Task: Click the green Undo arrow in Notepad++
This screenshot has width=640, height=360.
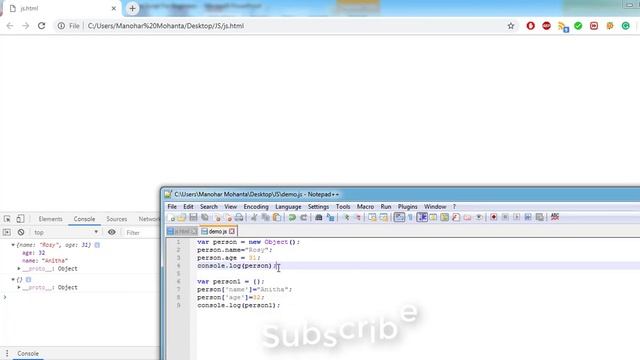Action: tap(292, 218)
